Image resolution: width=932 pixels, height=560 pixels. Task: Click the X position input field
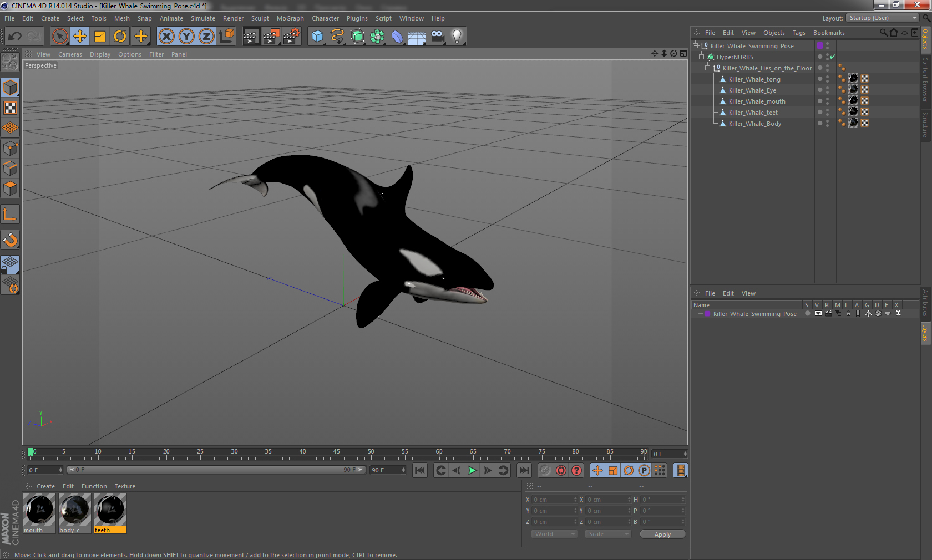[554, 500]
